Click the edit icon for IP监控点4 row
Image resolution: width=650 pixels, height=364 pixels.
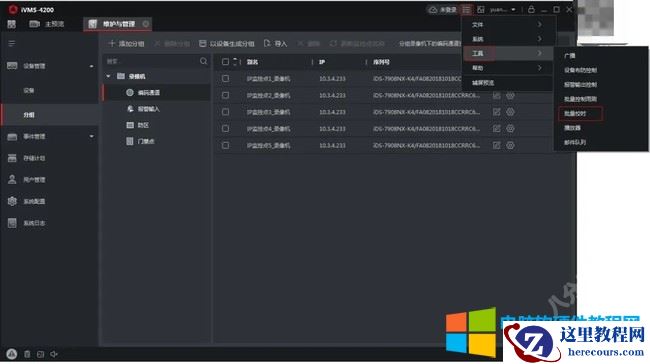pos(497,129)
